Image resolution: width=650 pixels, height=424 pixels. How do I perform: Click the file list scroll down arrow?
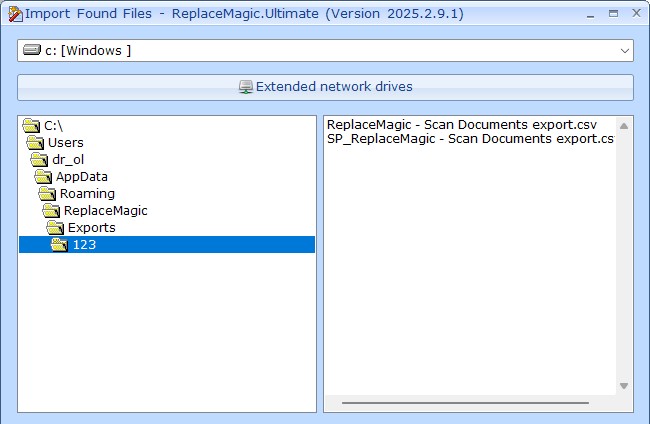click(x=624, y=386)
